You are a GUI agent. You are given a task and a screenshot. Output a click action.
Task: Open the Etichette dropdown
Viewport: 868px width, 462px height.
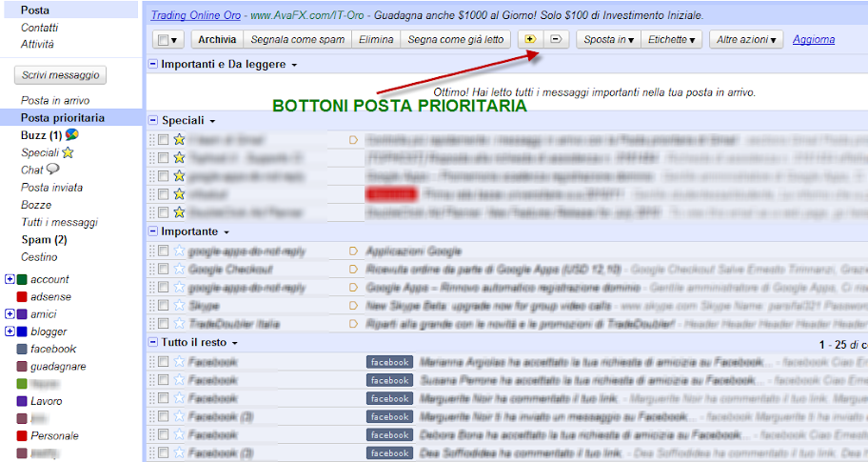click(x=671, y=39)
